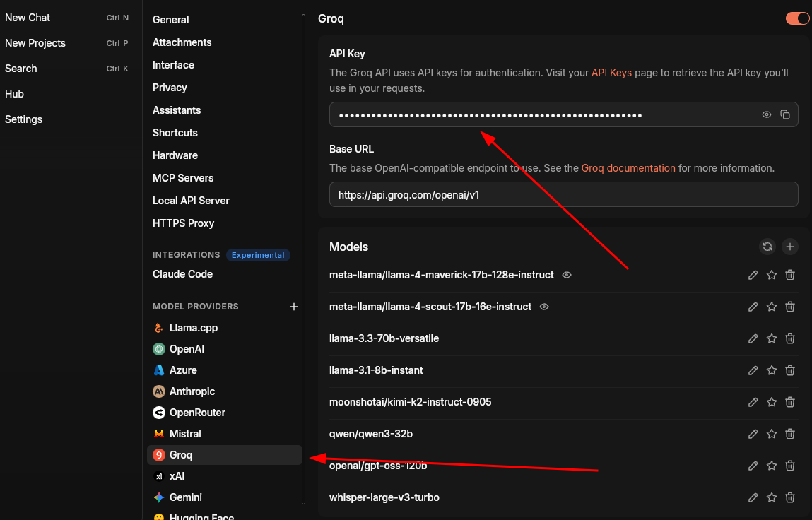Open Local API Server settings
Viewport: 812px width, 520px height.
pyautogui.click(x=191, y=201)
